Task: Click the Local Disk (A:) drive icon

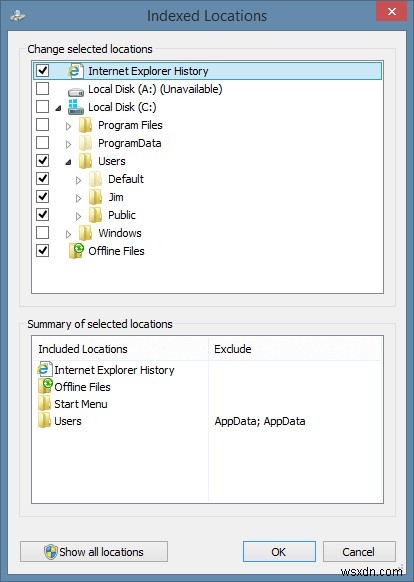Action: click(x=76, y=91)
